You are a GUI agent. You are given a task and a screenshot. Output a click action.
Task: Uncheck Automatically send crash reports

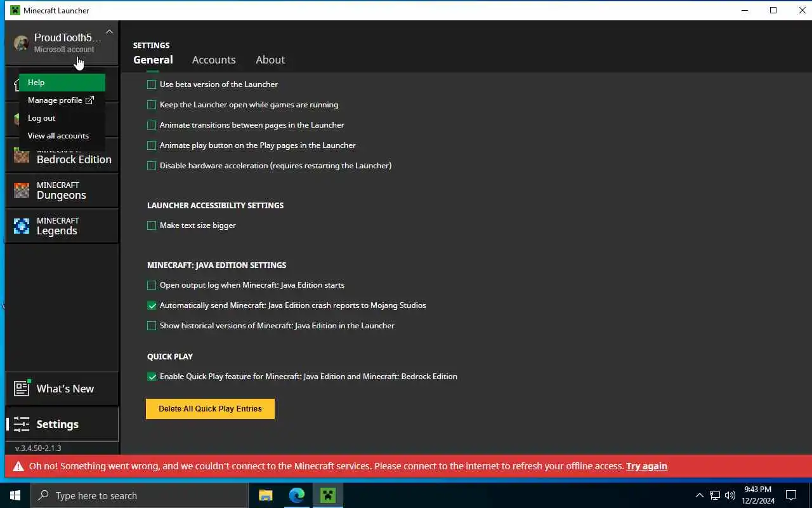(x=152, y=305)
